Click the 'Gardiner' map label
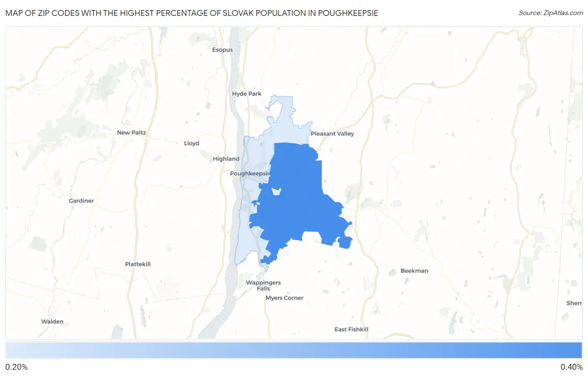Viewport: 588px width, 376px height. coord(82,201)
